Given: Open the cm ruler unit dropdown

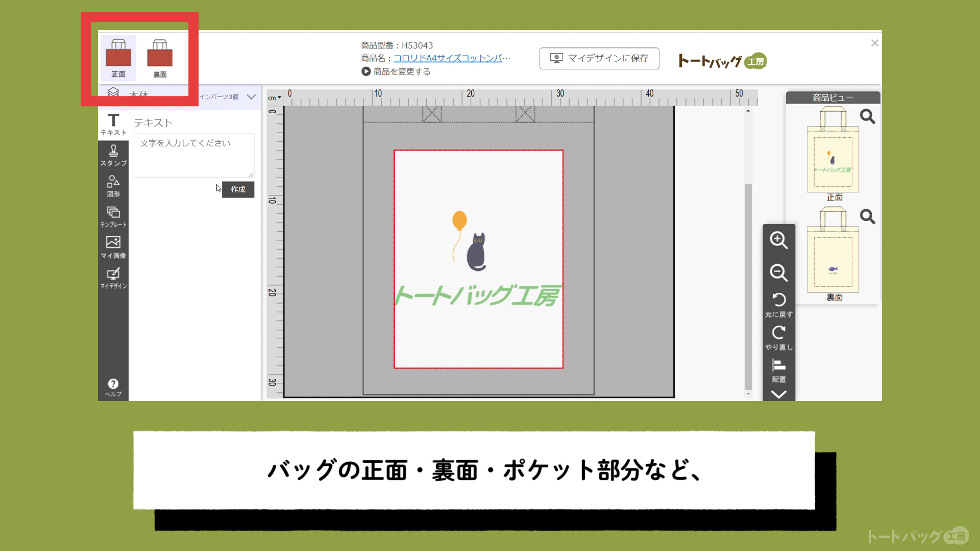Looking at the screenshot, I should point(274,97).
